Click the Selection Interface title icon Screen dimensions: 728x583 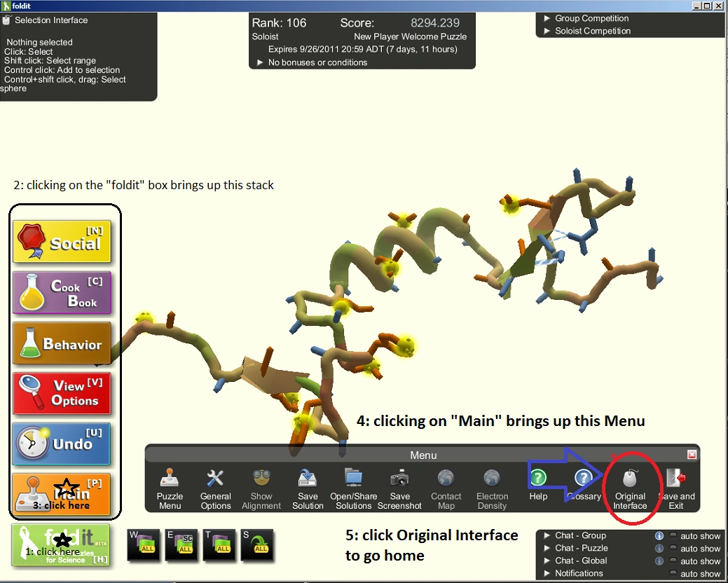coord(6,20)
